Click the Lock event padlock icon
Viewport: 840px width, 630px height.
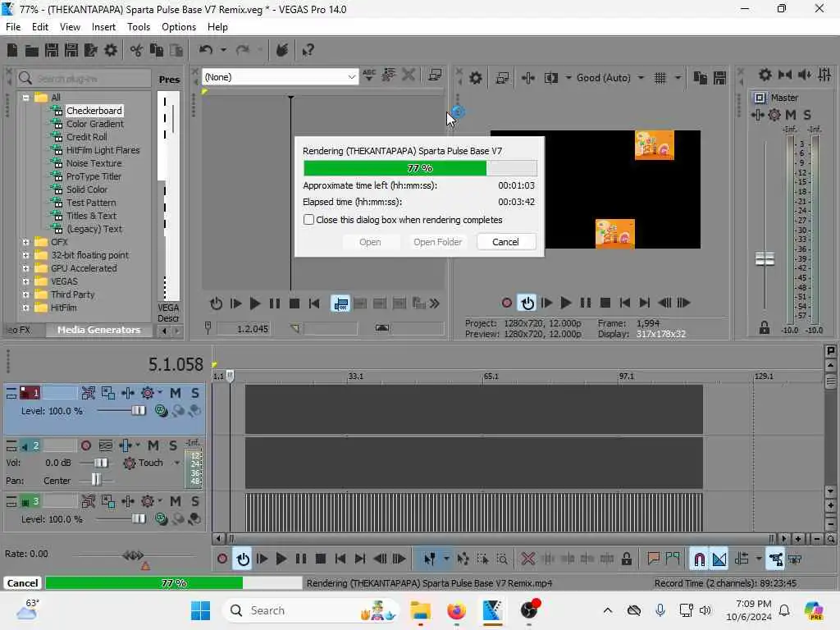pyautogui.click(x=626, y=559)
